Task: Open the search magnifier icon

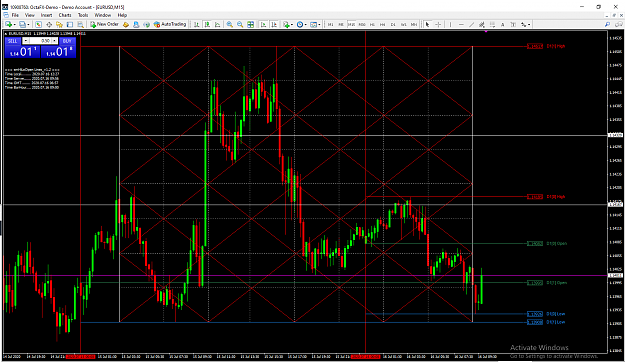Action: point(607,25)
